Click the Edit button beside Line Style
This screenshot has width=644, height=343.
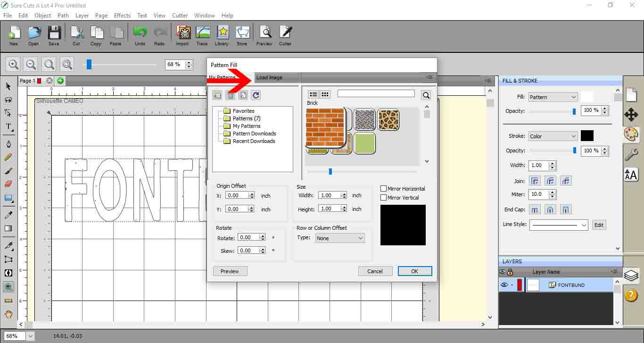(x=599, y=225)
